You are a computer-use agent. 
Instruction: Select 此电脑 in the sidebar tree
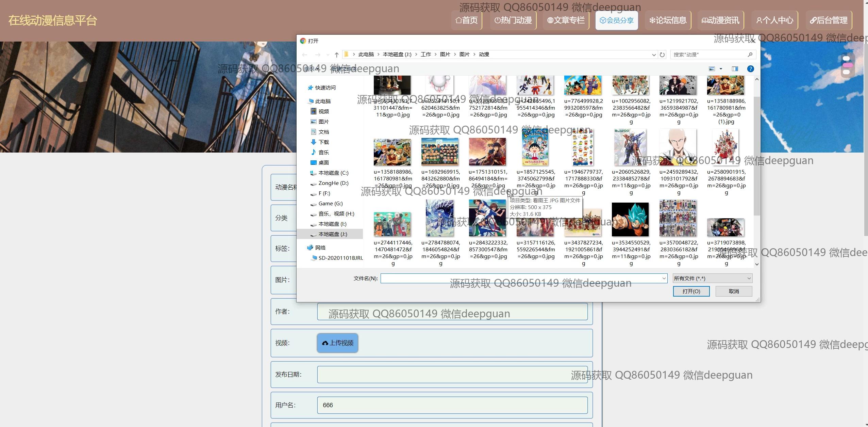pyautogui.click(x=323, y=101)
